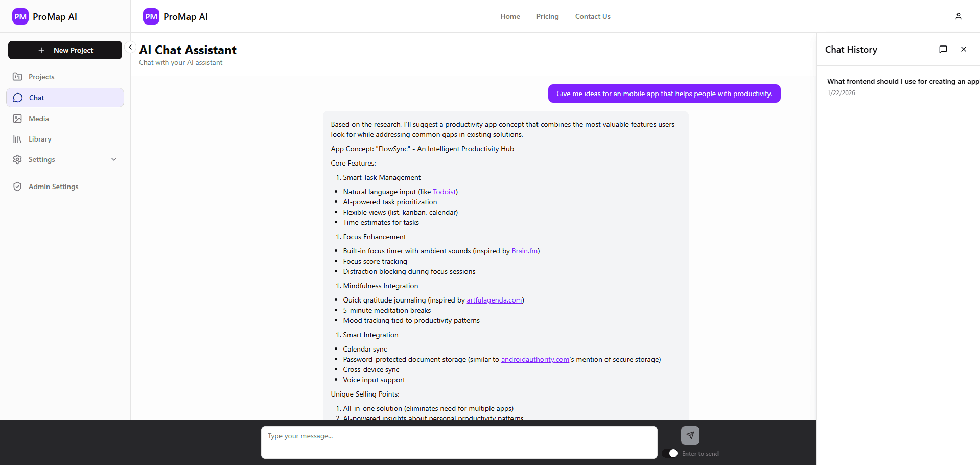Click the Admin Settings shield icon
Image resolution: width=980 pixels, height=465 pixels.
click(x=17, y=186)
